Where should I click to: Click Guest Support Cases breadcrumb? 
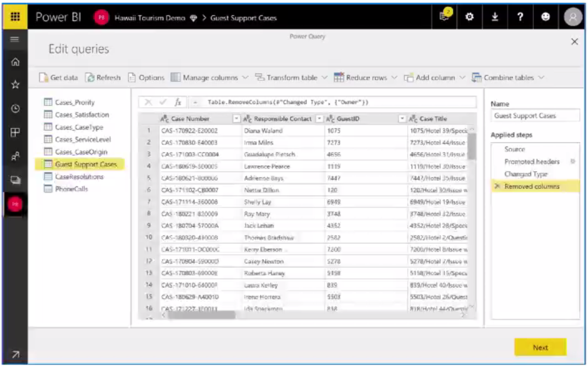pos(243,18)
